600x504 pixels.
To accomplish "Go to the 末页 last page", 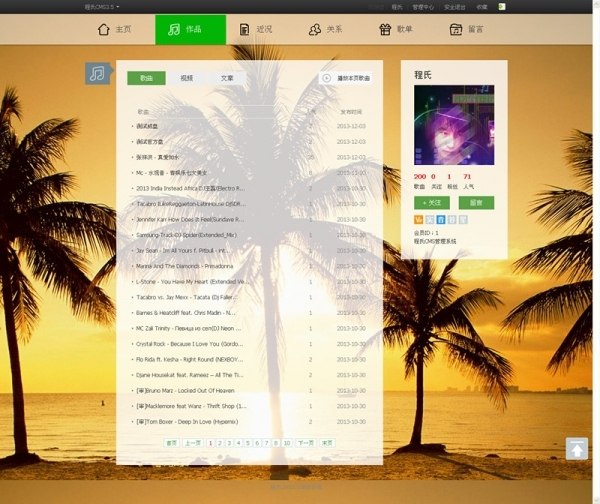I will point(327,442).
